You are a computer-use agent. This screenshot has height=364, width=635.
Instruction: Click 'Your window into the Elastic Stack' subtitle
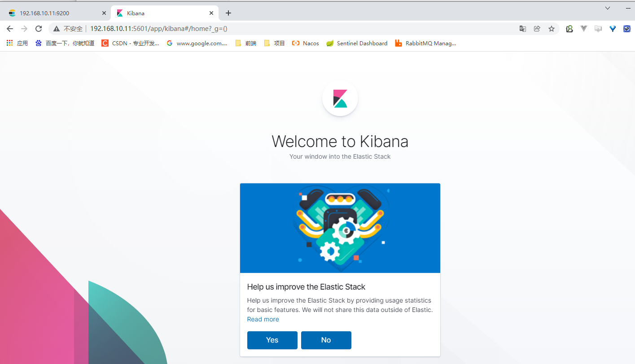click(340, 156)
